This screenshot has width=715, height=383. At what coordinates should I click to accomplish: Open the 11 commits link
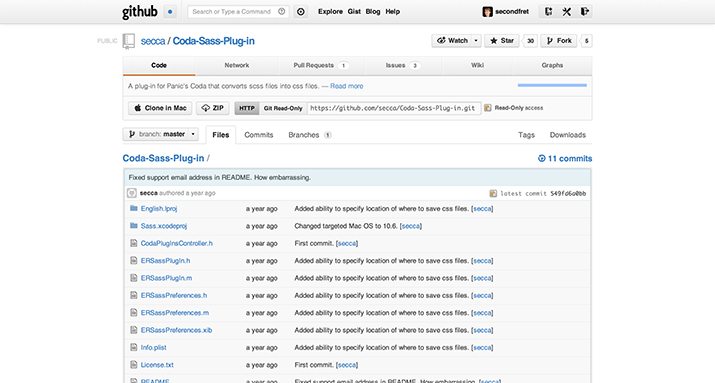[565, 158]
